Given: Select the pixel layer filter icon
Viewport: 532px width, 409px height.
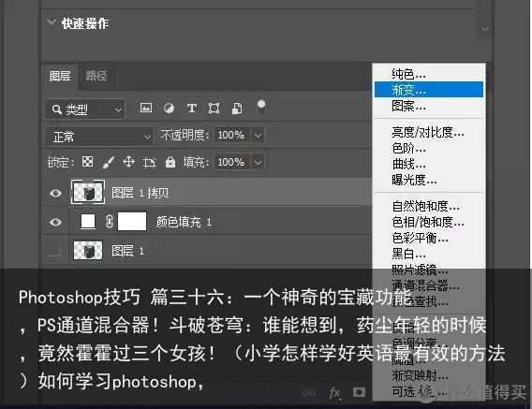Looking at the screenshot, I should pos(146,108).
